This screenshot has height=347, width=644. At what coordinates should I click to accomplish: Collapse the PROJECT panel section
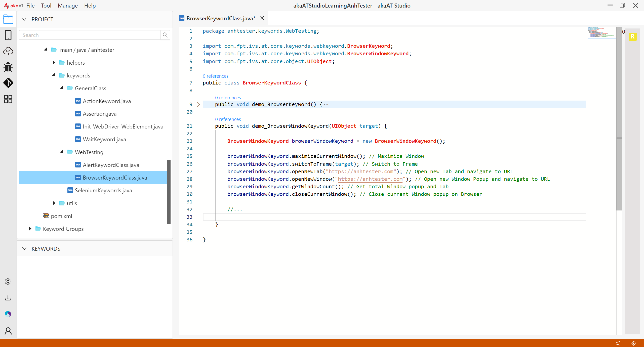[x=24, y=19]
